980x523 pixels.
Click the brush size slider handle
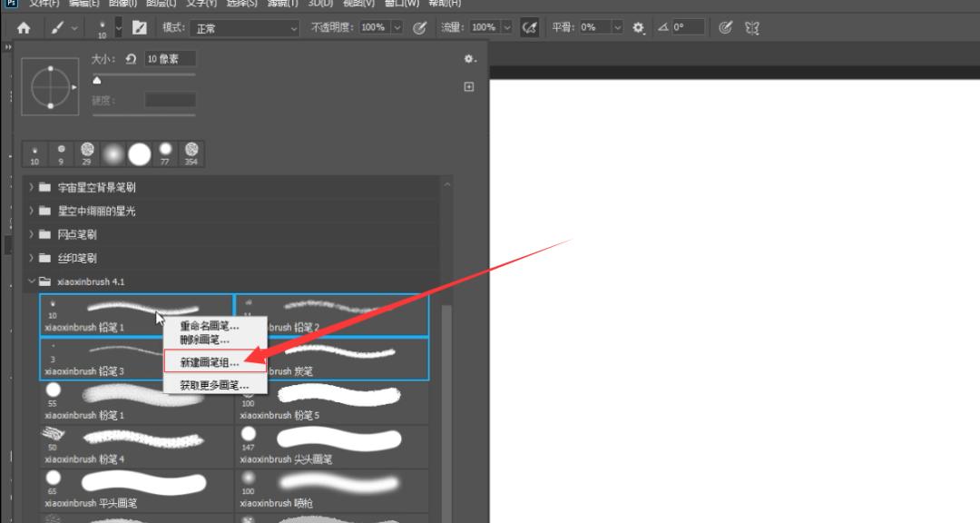point(97,80)
